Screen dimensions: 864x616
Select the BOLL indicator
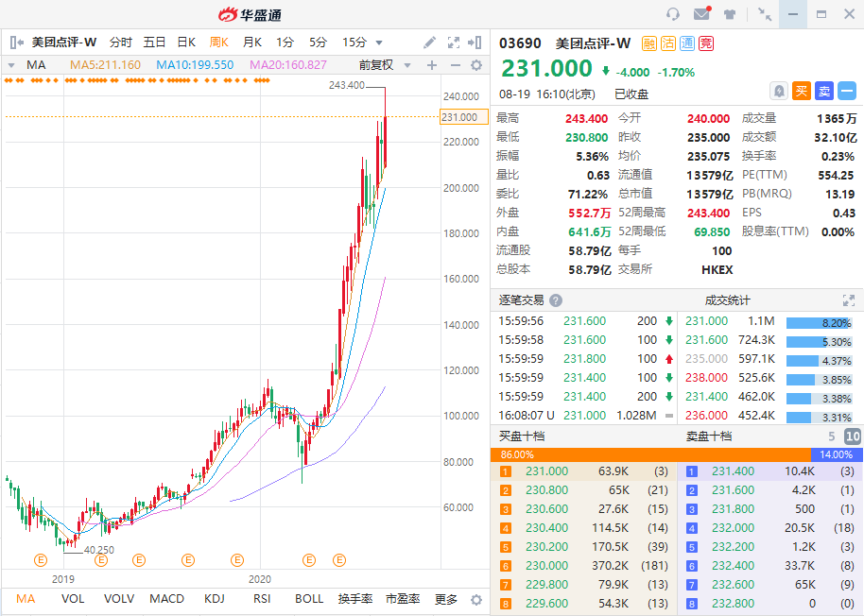pyautogui.click(x=309, y=599)
